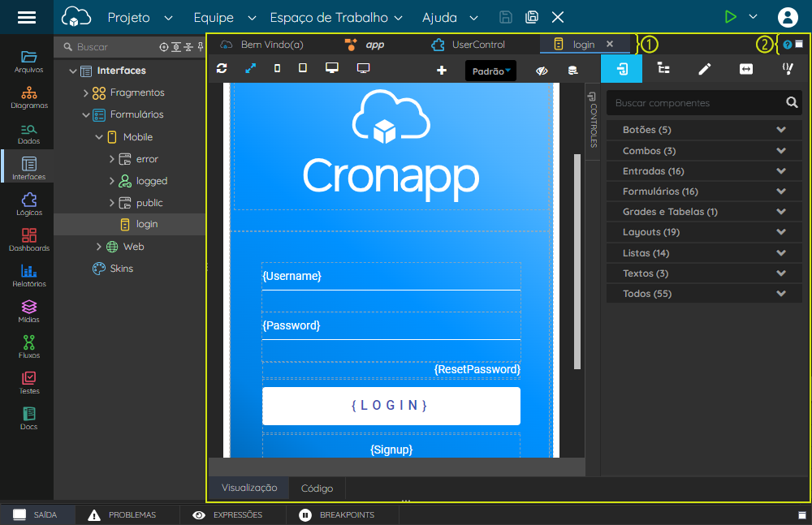Toggle fullscreen expand editor icon

(251, 68)
